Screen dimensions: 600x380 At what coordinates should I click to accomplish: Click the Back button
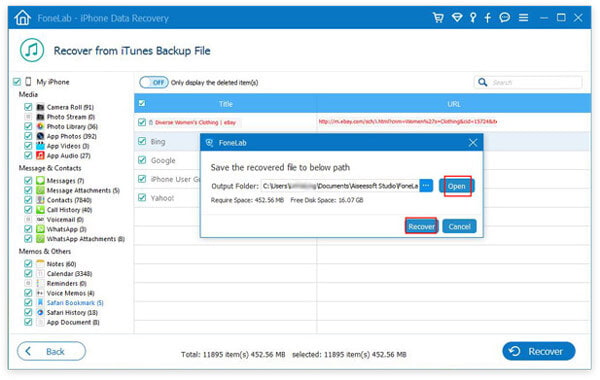click(51, 351)
